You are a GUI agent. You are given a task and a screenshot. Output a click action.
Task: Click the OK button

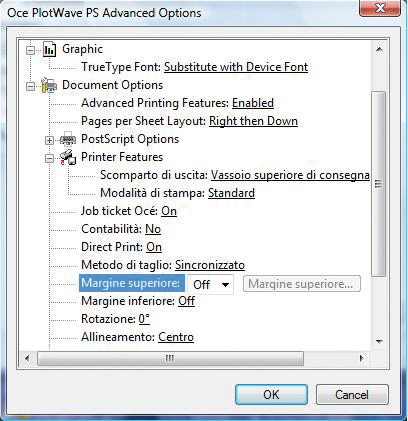[x=271, y=395]
